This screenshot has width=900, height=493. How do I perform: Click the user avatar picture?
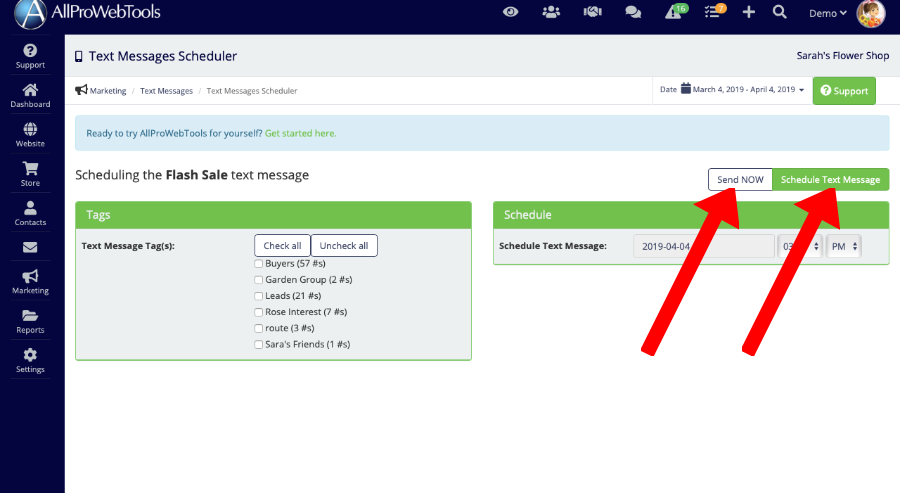[871, 13]
